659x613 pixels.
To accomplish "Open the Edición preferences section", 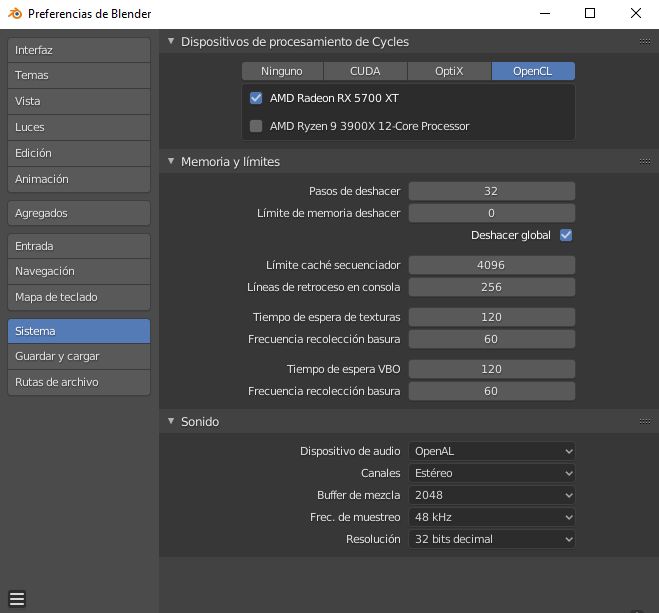I will (79, 153).
